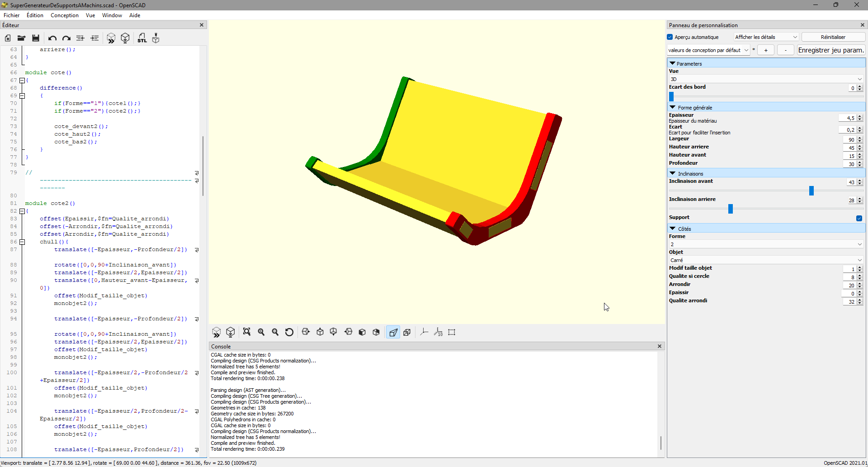Viewport: 868px width, 467px height.
Task: Undo the last edit in the editor
Action: pos(52,38)
